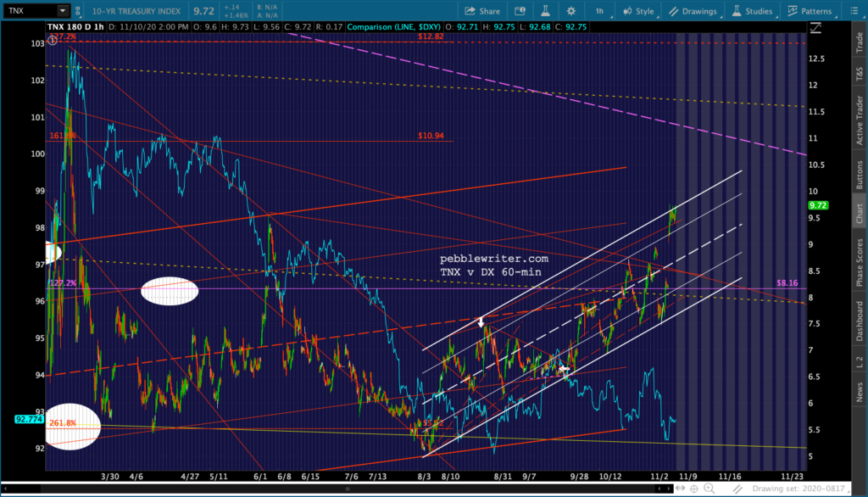Click the $12.82 red level label
Screen dimensions: 868x497
(x=431, y=36)
